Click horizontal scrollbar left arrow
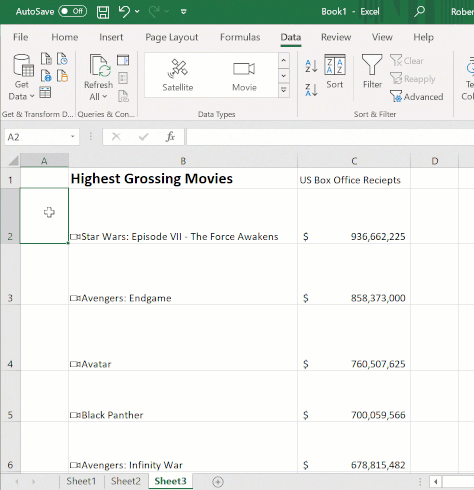Screen dimensions: 474x490 (x=435, y=481)
